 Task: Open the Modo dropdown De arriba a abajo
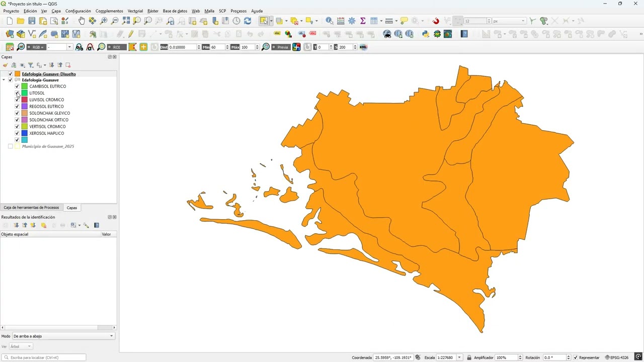(63, 336)
